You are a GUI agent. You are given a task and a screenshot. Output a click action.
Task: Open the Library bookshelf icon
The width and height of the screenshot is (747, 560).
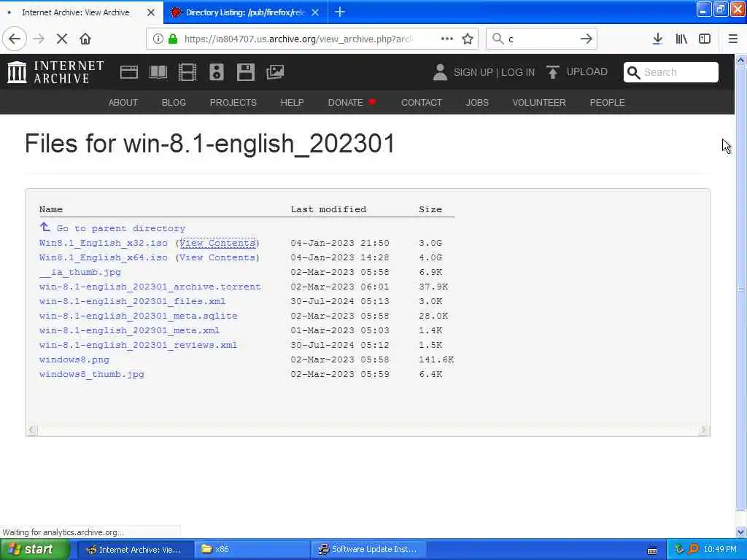[x=681, y=39]
